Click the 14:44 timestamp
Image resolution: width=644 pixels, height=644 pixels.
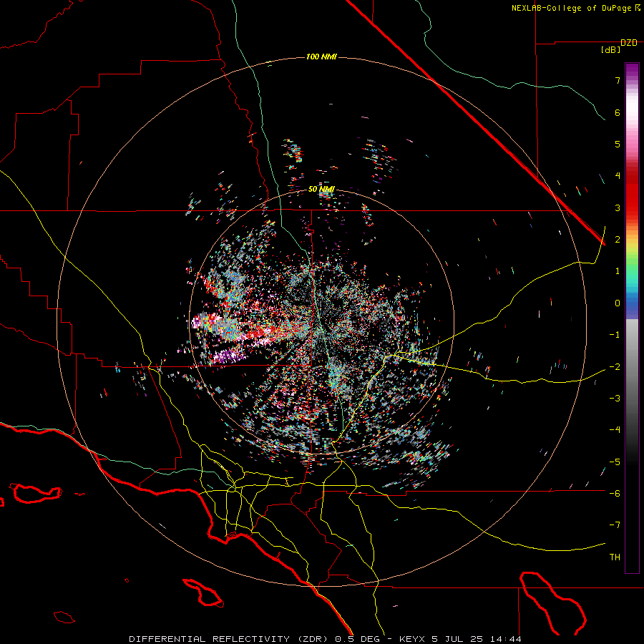[x=506, y=639]
